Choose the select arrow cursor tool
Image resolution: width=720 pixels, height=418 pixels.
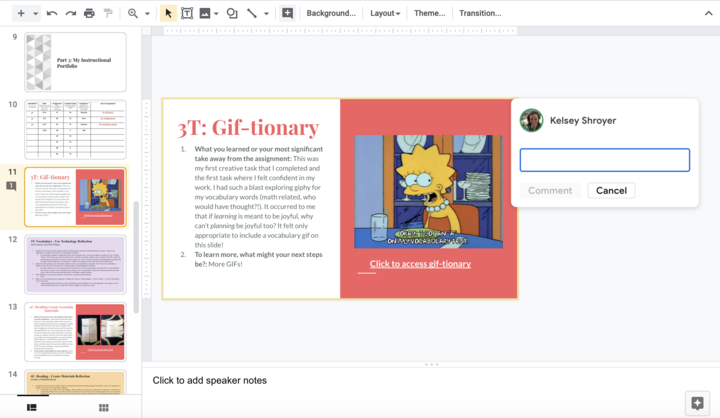tap(168, 13)
